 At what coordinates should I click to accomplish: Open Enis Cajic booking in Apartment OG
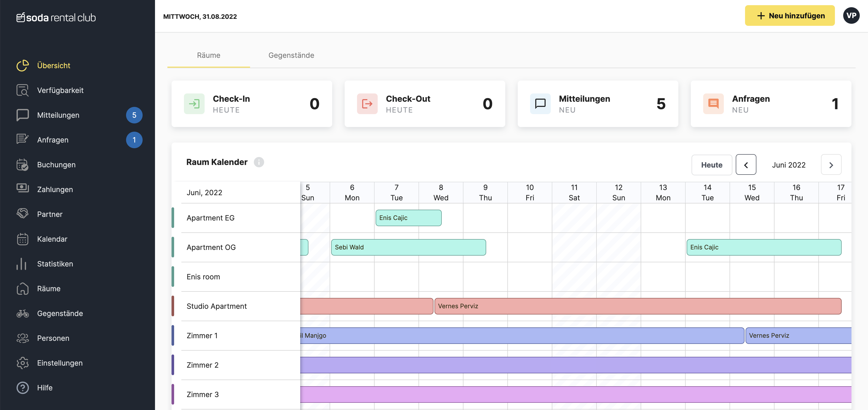764,247
